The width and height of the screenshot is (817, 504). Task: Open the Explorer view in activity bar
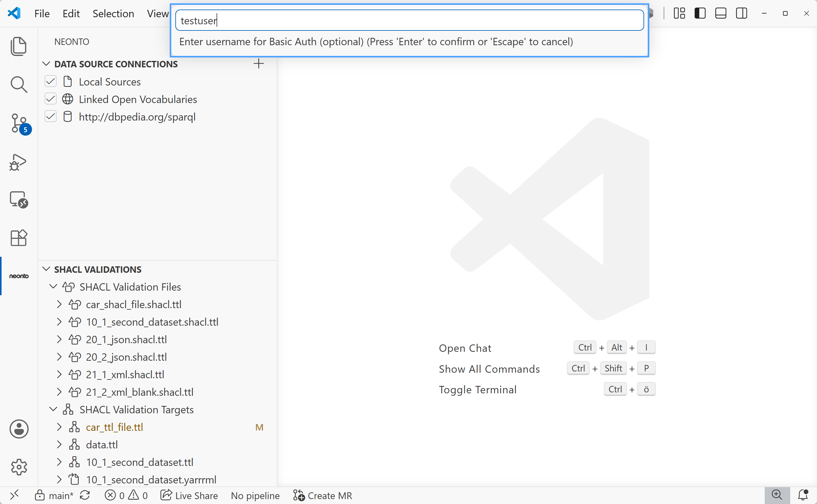pos(19,46)
